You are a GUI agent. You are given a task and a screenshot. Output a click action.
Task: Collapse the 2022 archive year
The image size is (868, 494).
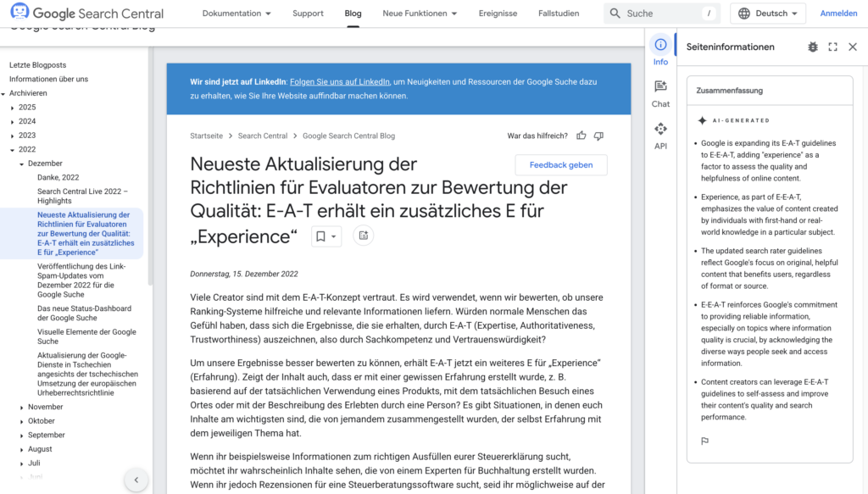12,149
